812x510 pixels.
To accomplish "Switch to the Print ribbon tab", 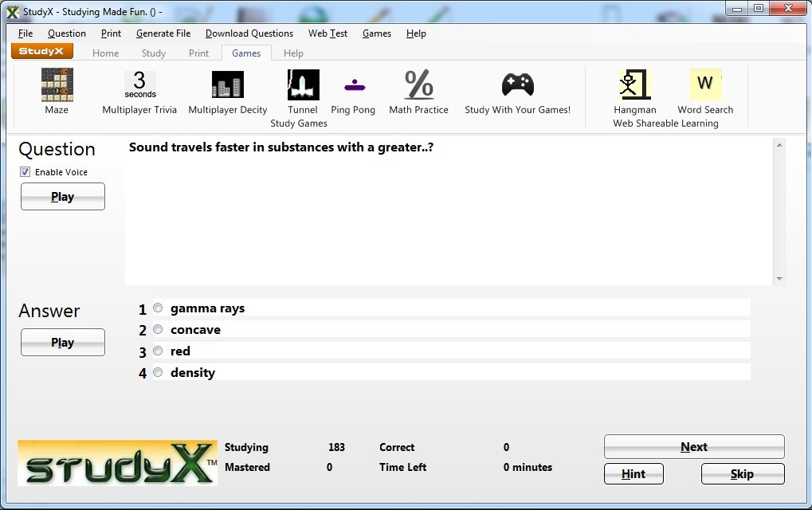I will tap(199, 53).
